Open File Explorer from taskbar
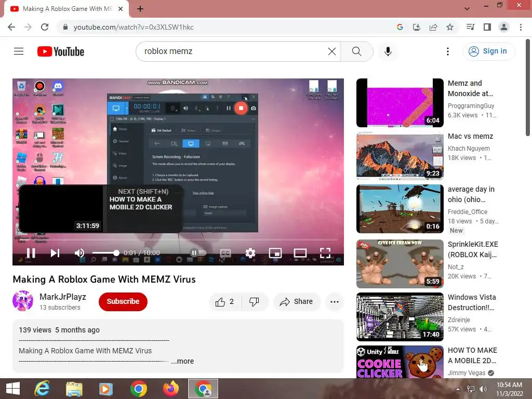The width and height of the screenshot is (532, 399). (x=74, y=389)
